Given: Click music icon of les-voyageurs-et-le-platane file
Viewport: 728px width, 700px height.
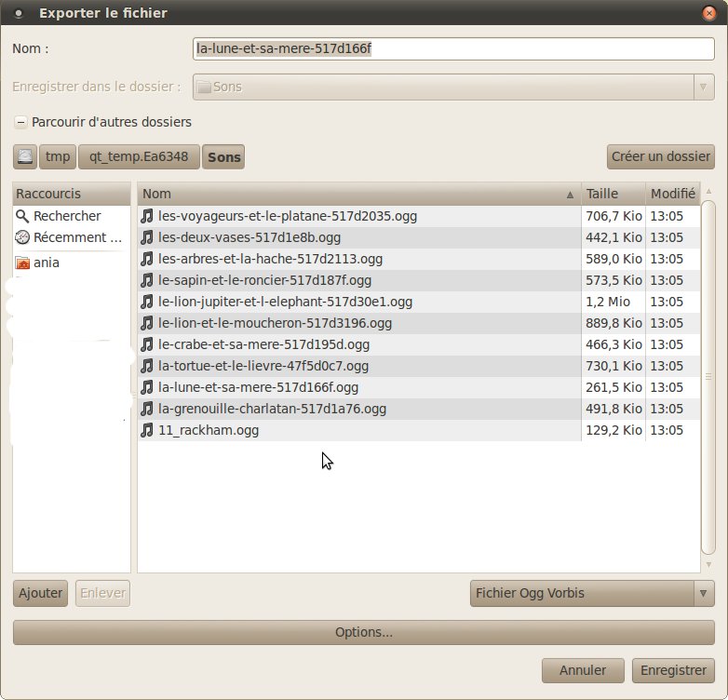Looking at the screenshot, I should pyautogui.click(x=147, y=216).
